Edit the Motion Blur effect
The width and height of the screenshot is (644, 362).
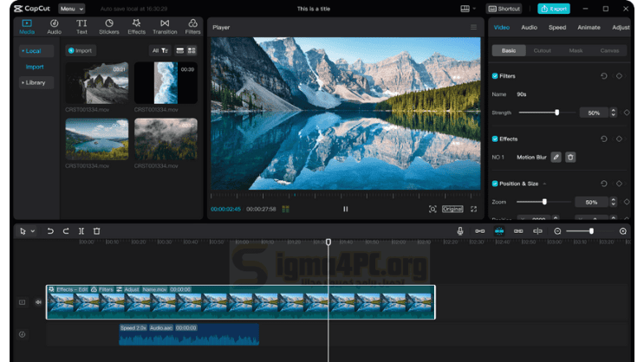click(x=556, y=157)
